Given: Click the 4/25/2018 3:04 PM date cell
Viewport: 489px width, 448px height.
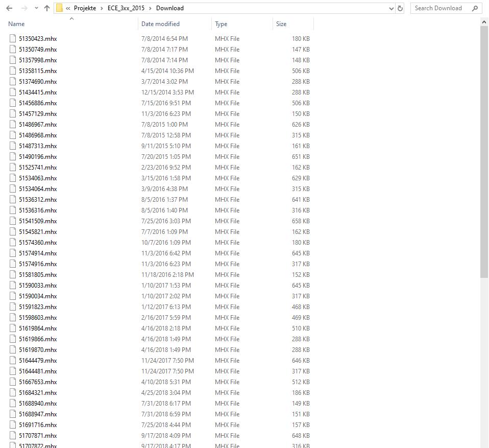Looking at the screenshot, I should tap(166, 392).
